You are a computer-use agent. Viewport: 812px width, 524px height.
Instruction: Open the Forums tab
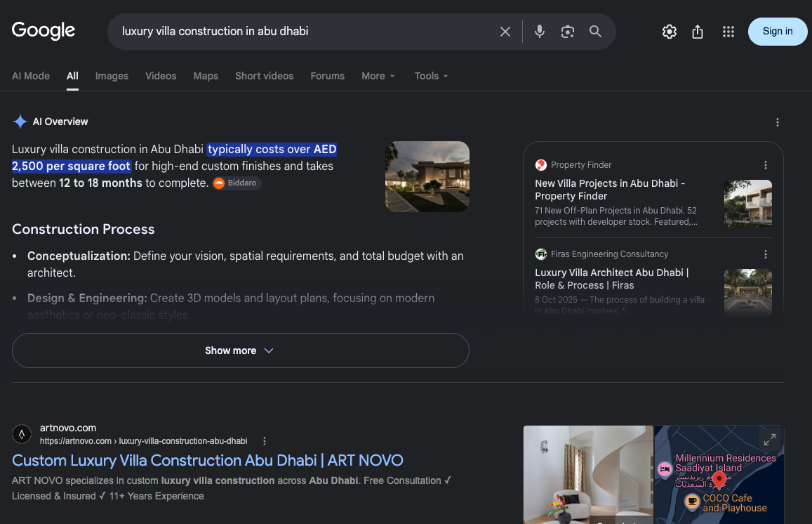point(327,76)
